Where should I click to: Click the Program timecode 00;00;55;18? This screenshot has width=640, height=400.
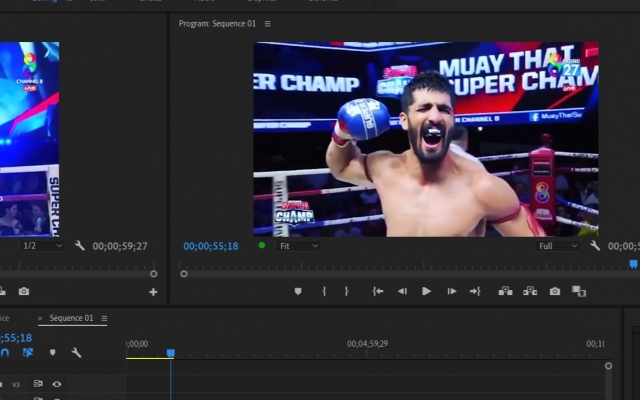coord(211,246)
